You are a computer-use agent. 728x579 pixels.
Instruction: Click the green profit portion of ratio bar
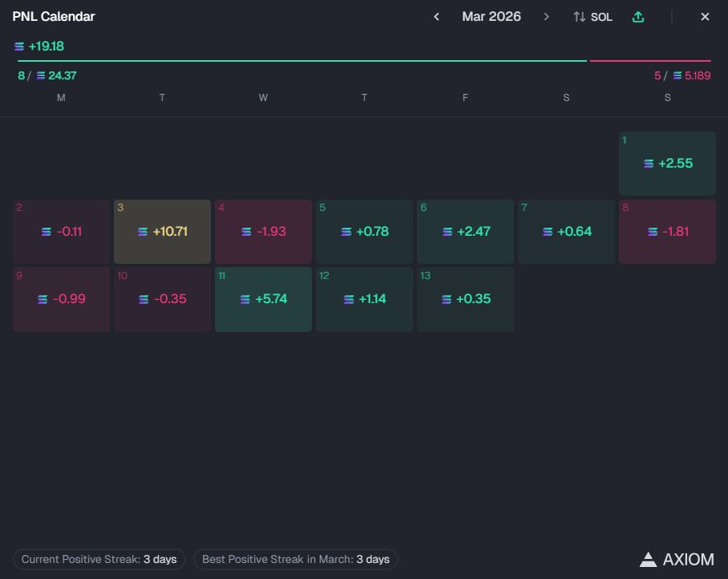point(302,61)
